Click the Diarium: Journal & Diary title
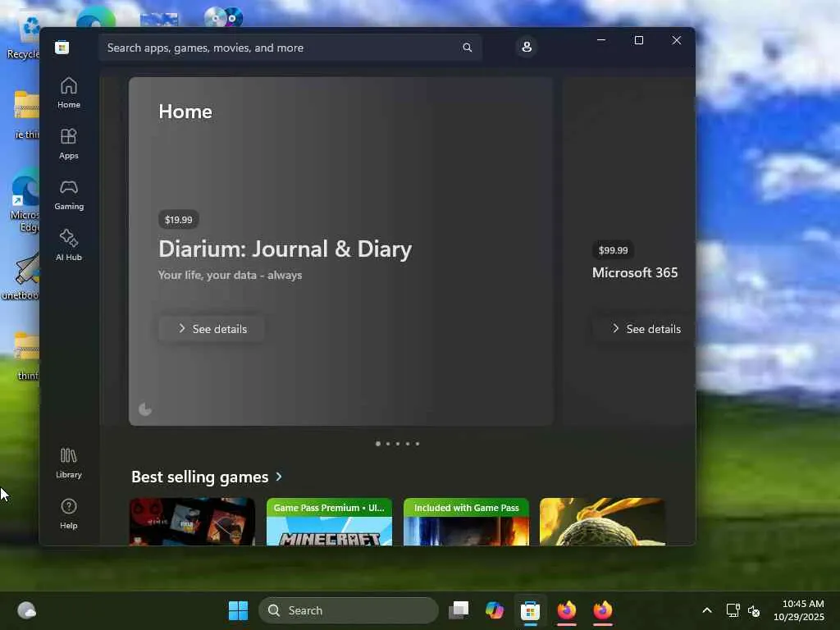The width and height of the screenshot is (840, 630). (285, 249)
